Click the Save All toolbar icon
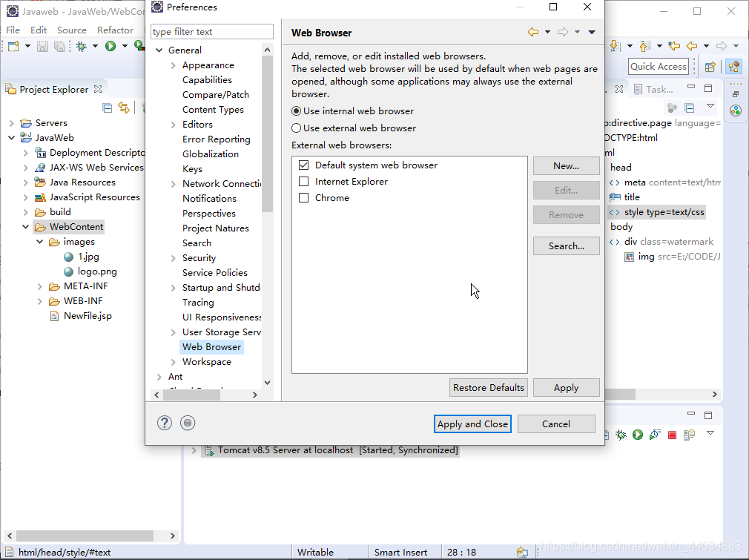The width and height of the screenshot is (749, 560). (x=60, y=46)
